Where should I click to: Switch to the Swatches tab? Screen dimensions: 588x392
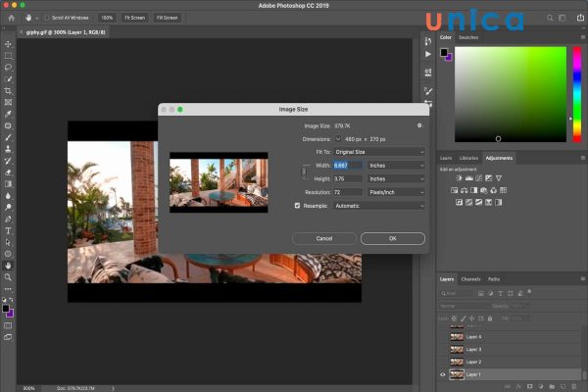(x=469, y=38)
